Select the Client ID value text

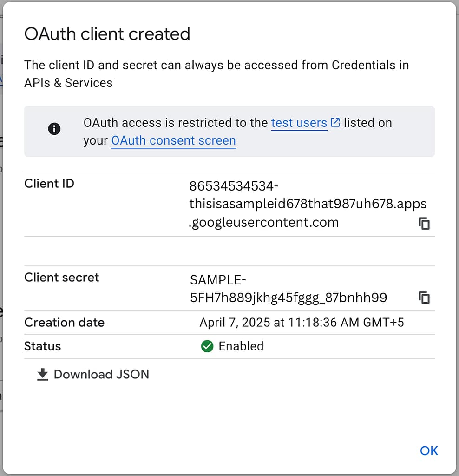308,204
